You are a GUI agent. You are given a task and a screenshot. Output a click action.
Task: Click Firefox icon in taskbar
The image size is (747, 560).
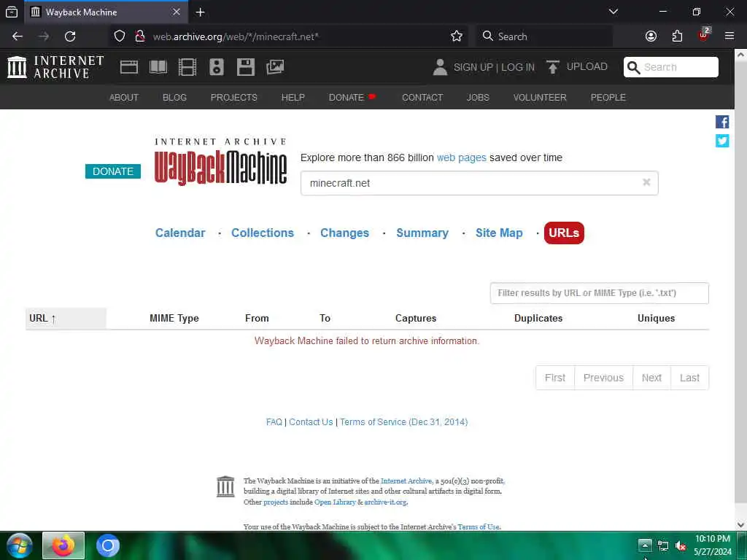(63, 545)
